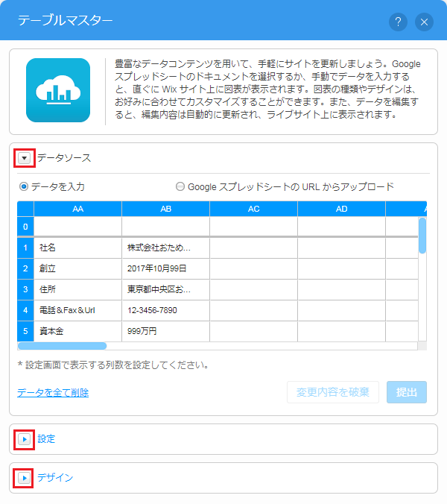The width and height of the screenshot is (447, 504).
Task: Click the 変更内容を破棄 button
Action: (333, 392)
